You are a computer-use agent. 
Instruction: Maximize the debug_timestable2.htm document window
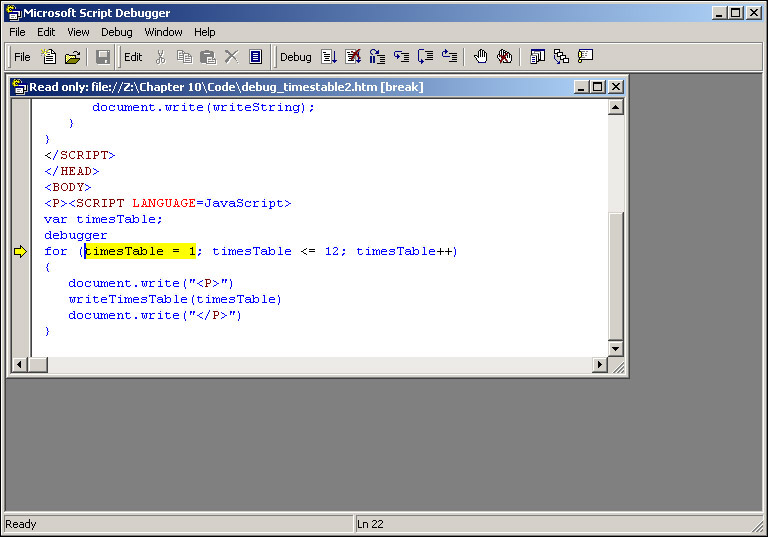(x=598, y=87)
